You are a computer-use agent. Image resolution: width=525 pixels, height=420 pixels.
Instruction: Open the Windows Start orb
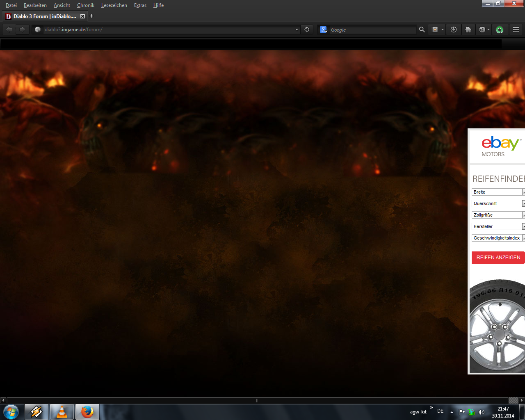click(x=11, y=412)
